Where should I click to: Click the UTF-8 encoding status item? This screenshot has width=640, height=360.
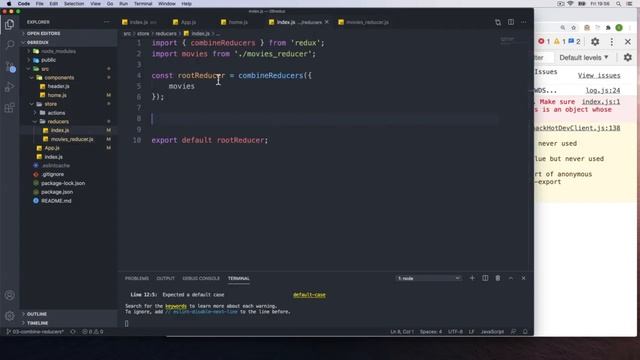point(455,331)
